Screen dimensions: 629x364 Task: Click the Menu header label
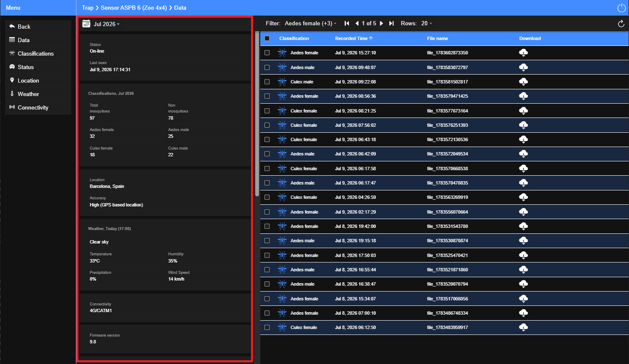click(13, 8)
